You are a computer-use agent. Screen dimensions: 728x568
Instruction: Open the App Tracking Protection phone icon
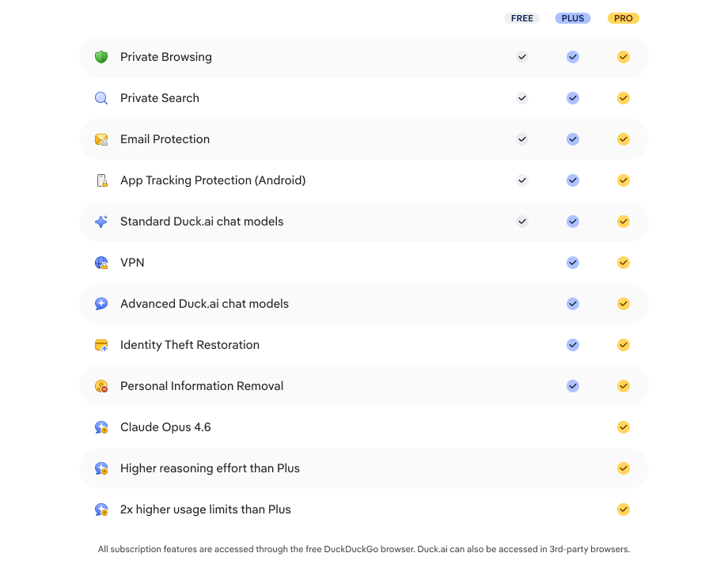[x=100, y=180]
